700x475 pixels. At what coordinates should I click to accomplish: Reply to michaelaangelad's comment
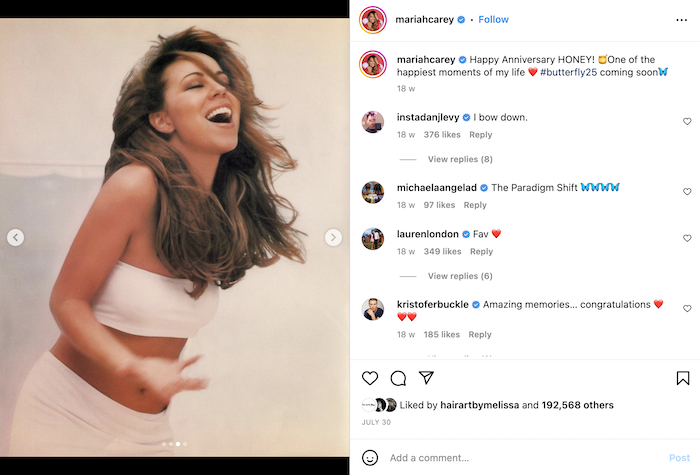pyautogui.click(x=475, y=205)
